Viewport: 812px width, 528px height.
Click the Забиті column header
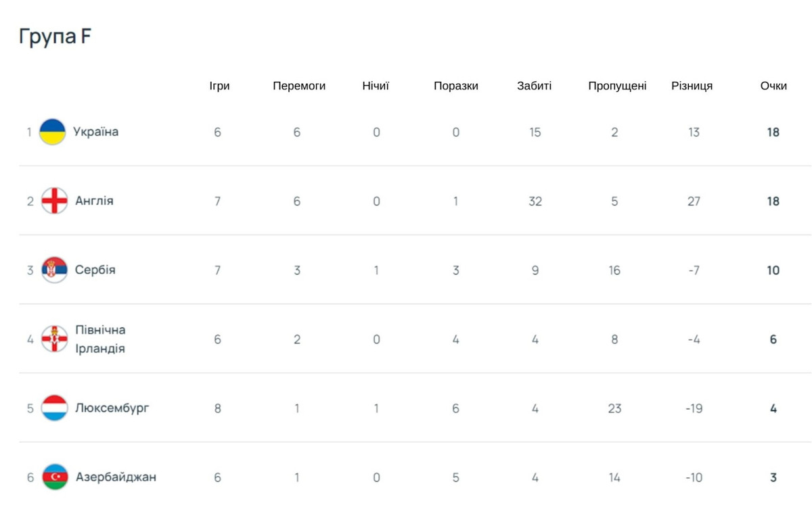(x=535, y=86)
